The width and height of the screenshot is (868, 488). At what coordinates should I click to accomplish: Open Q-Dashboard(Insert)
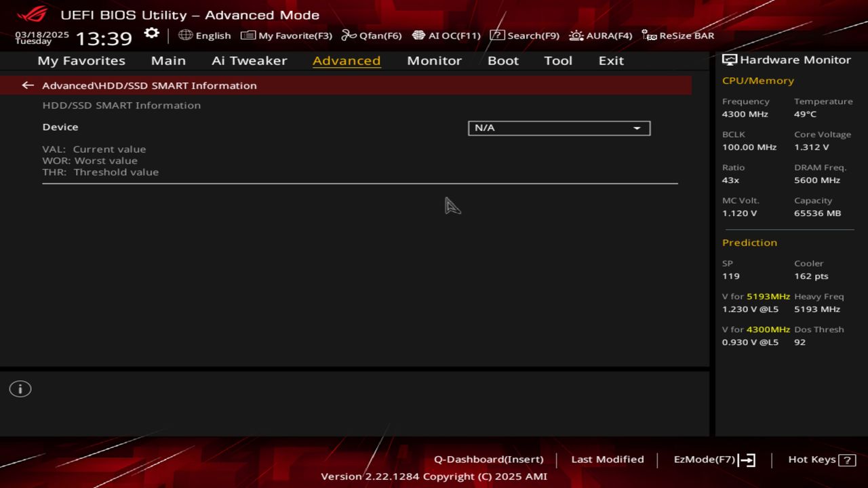489,460
